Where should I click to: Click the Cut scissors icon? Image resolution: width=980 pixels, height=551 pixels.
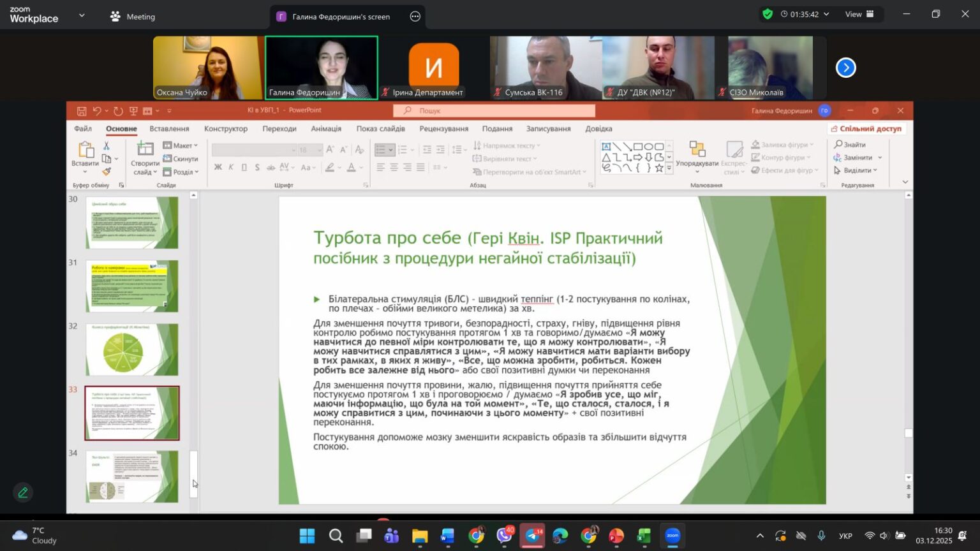(x=107, y=145)
